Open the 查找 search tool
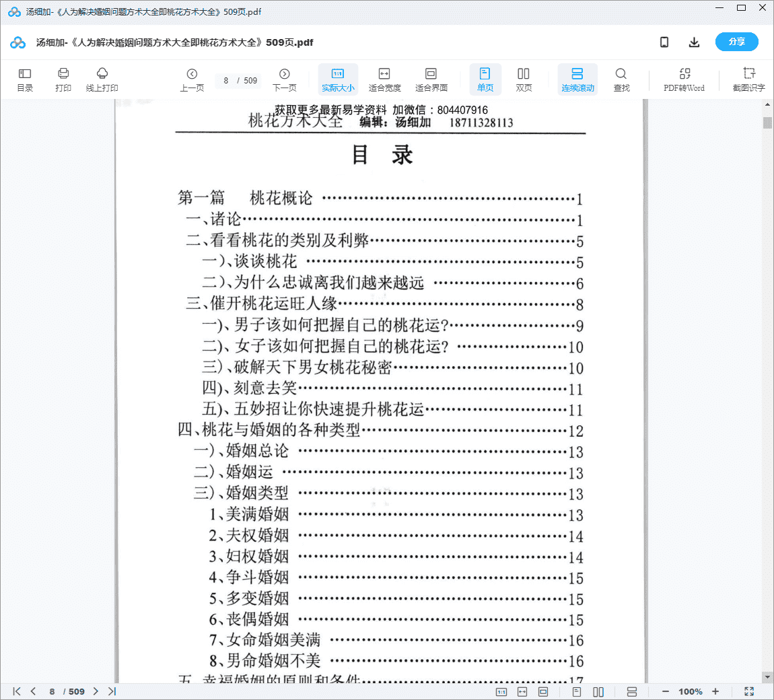The image size is (774, 700). point(621,79)
